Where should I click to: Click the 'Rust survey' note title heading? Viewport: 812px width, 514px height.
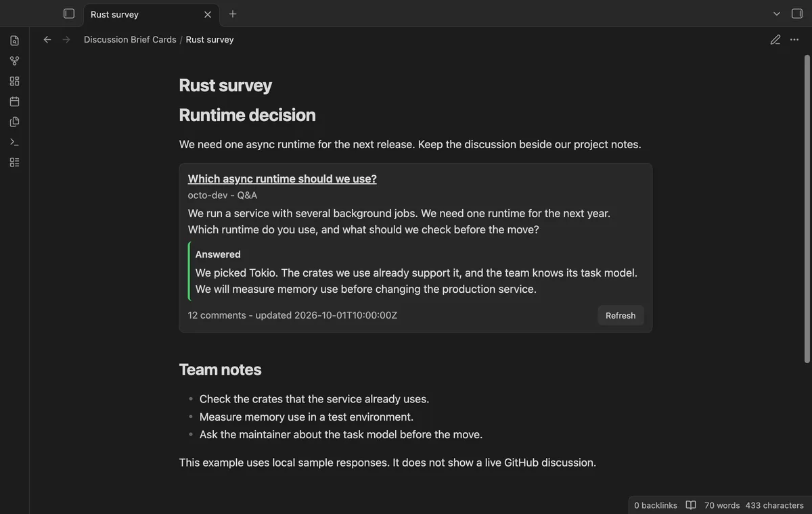coord(225,85)
